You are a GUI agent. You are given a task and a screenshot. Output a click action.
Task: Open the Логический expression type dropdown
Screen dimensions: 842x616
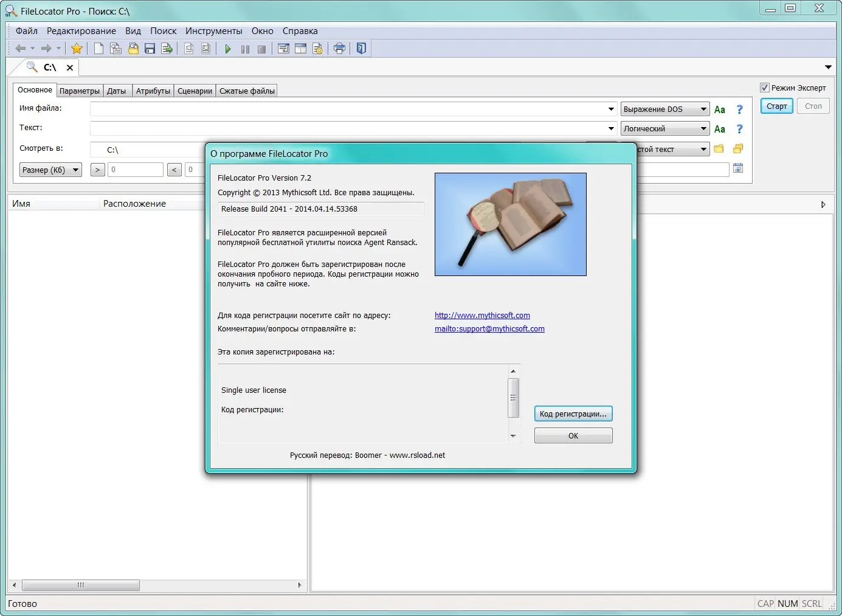[665, 128]
